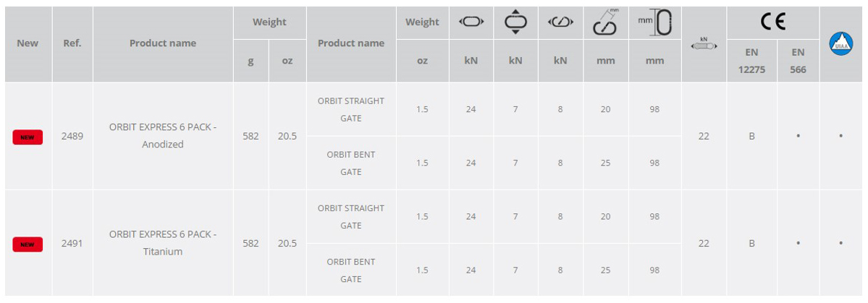Click the EN 566 column header

click(x=799, y=61)
